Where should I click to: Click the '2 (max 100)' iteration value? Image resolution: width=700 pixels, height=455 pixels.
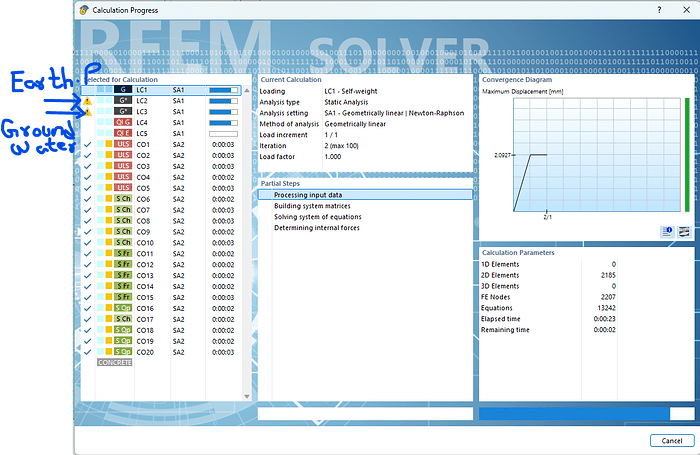pyautogui.click(x=341, y=146)
